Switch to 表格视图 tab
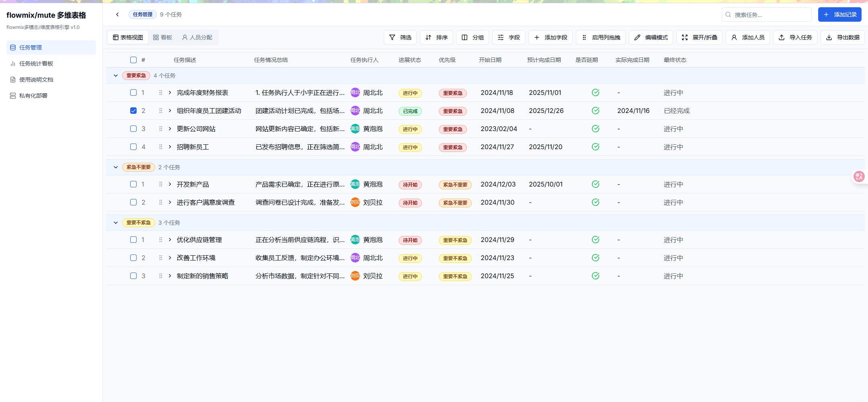Image resolution: width=868 pixels, height=402 pixels. 128,37
